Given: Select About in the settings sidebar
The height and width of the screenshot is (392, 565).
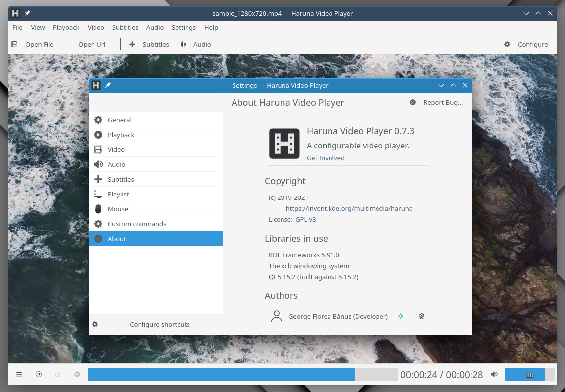Looking at the screenshot, I should [x=156, y=239].
